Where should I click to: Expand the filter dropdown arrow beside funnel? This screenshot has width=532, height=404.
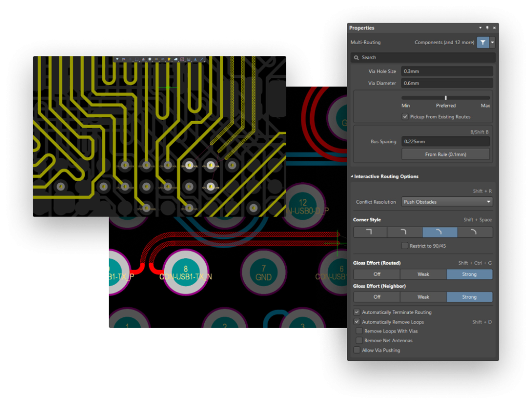pyautogui.click(x=493, y=43)
